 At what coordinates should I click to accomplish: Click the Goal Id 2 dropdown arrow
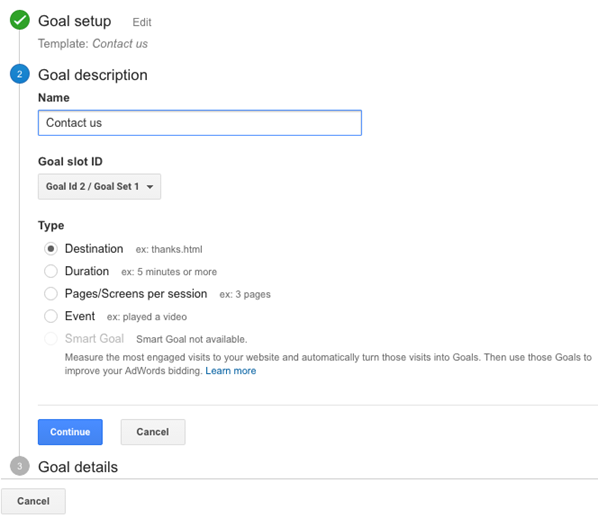[x=150, y=187]
